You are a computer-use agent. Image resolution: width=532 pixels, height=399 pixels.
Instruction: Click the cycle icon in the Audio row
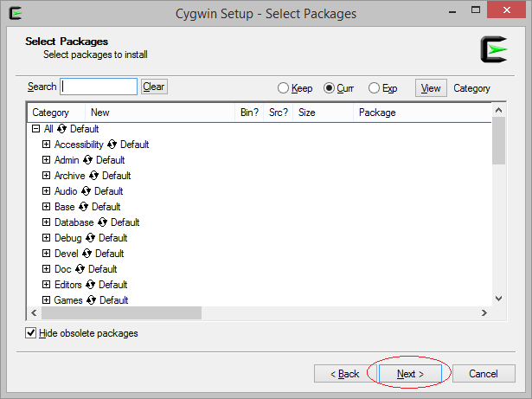click(x=86, y=191)
